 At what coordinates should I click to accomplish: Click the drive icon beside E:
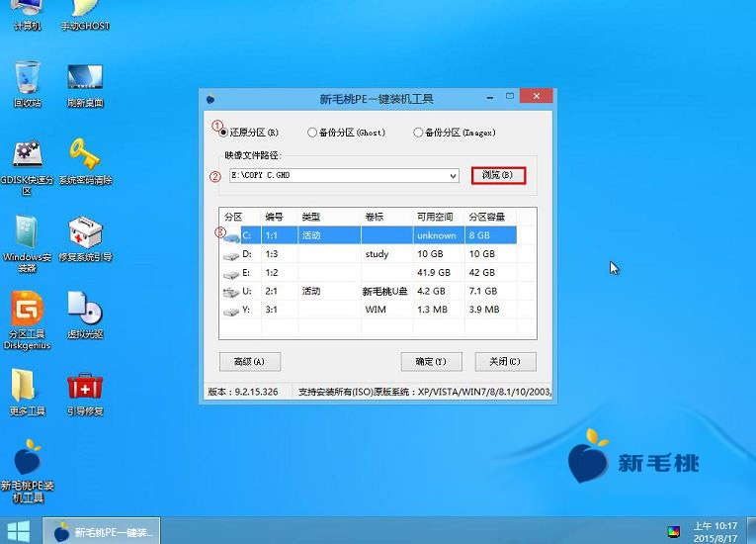pos(231,274)
